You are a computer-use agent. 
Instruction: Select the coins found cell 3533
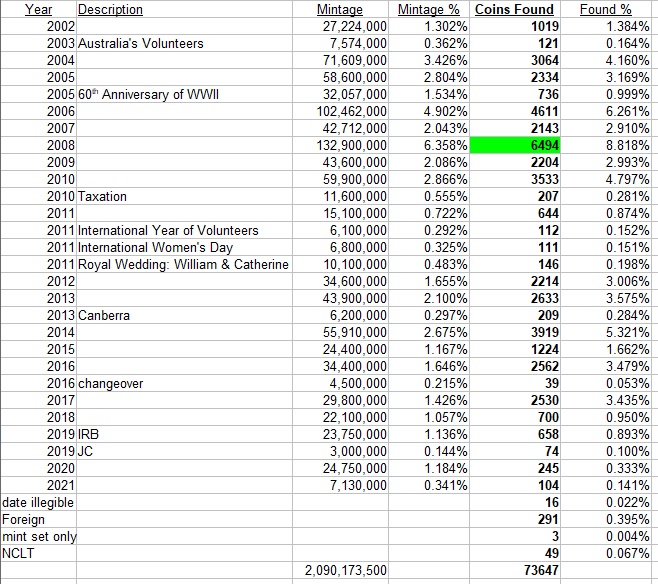tap(514, 179)
